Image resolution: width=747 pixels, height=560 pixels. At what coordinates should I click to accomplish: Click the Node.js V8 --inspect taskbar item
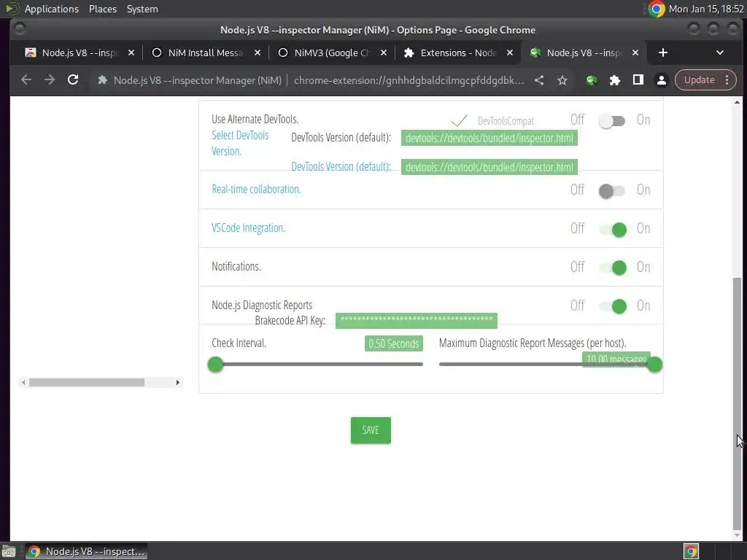click(86, 551)
